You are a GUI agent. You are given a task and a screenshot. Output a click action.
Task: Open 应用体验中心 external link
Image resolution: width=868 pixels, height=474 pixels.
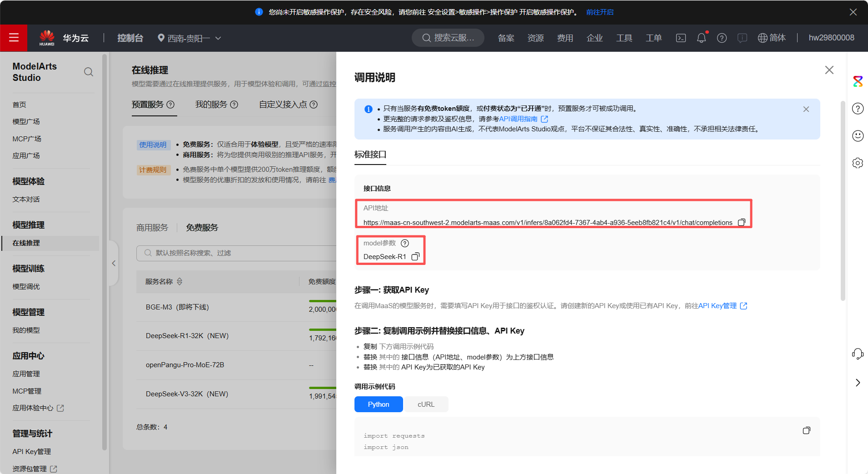click(38, 408)
